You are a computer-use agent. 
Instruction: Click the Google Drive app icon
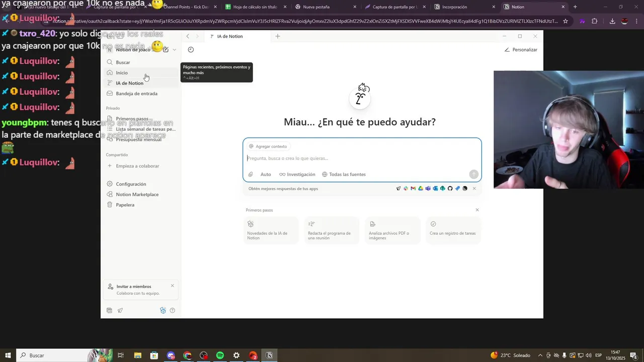tap(421, 189)
